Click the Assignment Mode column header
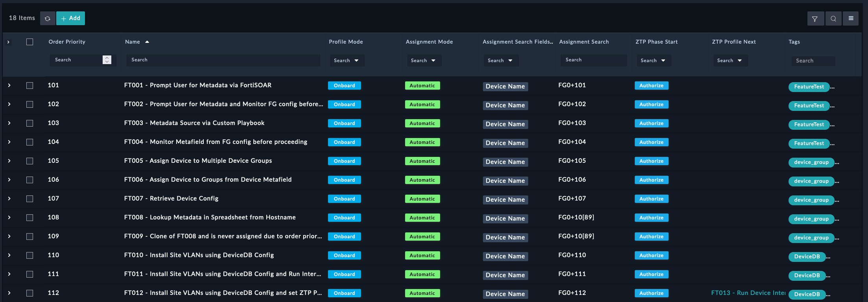The height and width of the screenshot is (302, 868). pos(429,42)
